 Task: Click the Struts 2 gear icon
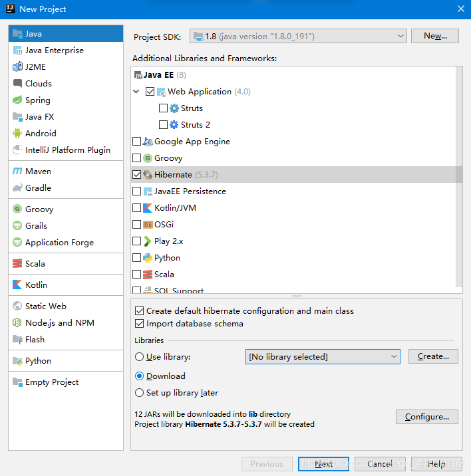pyautogui.click(x=174, y=125)
